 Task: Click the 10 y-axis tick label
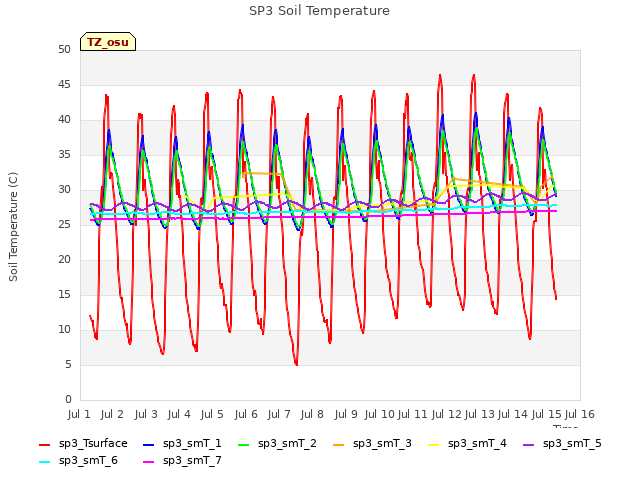tap(64, 329)
